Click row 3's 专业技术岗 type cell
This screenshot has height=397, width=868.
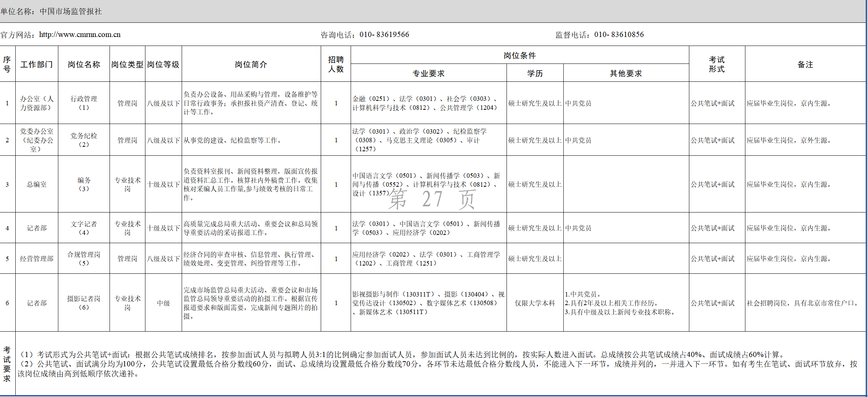tap(127, 184)
